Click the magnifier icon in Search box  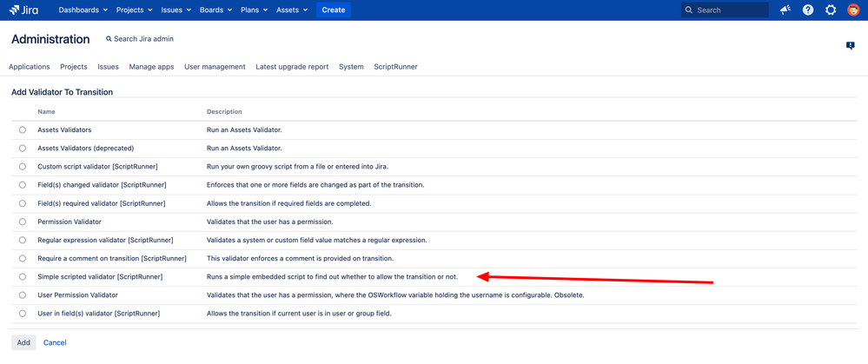689,10
